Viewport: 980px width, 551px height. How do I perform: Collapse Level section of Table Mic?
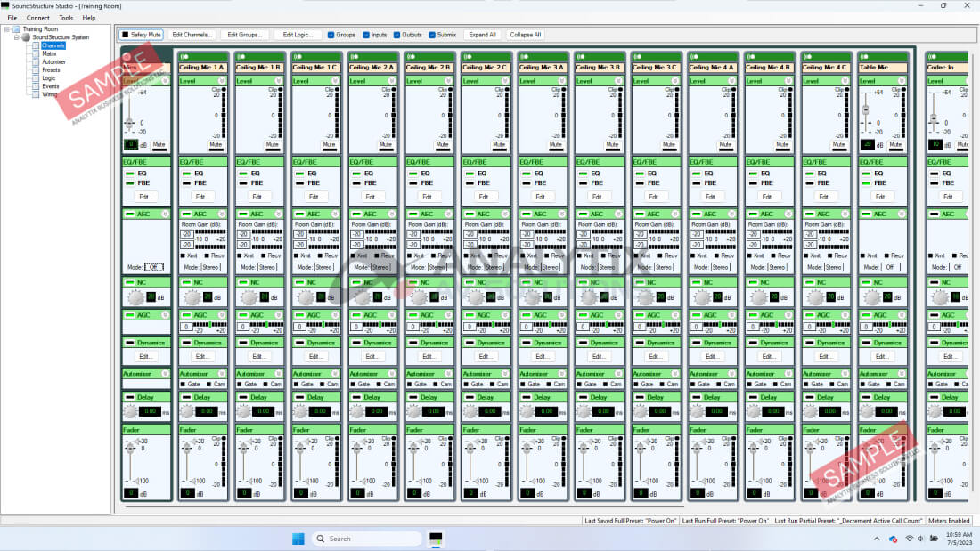(x=902, y=81)
